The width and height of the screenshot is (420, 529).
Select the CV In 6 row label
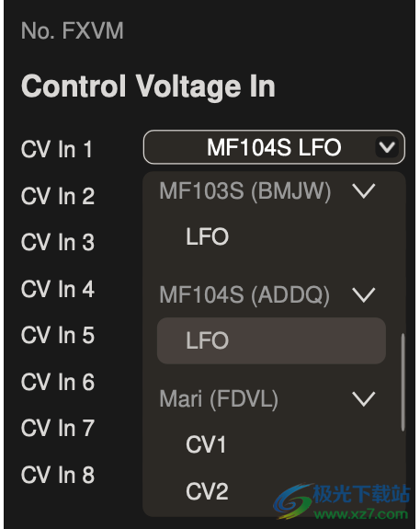[x=58, y=382]
